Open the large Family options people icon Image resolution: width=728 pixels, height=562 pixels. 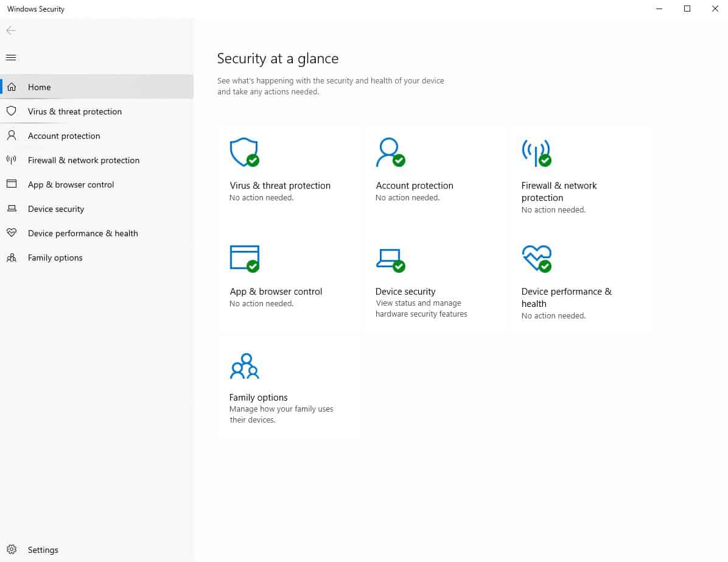(x=244, y=366)
